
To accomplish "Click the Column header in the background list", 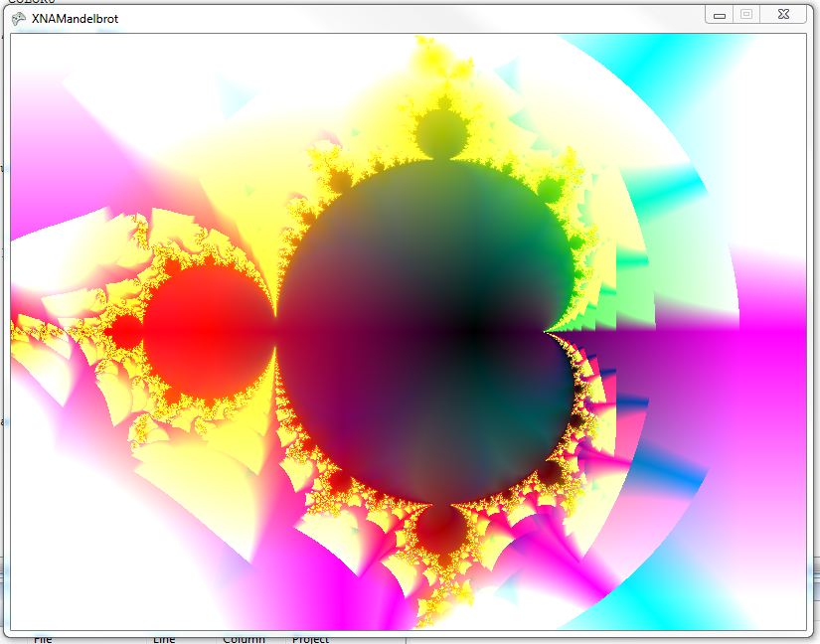I will point(244,639).
